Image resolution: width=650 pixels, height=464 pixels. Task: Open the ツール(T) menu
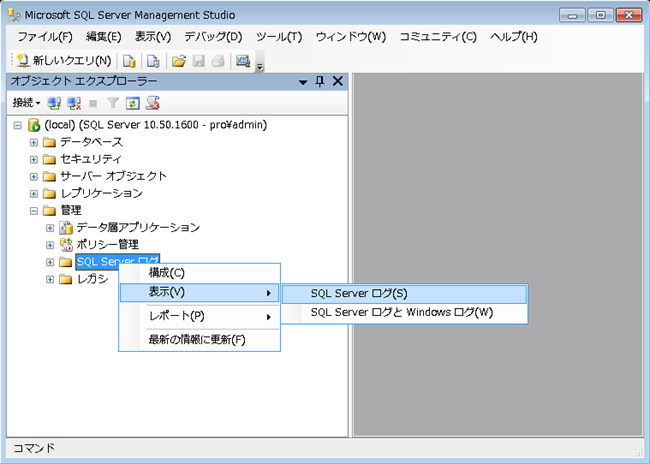click(279, 37)
